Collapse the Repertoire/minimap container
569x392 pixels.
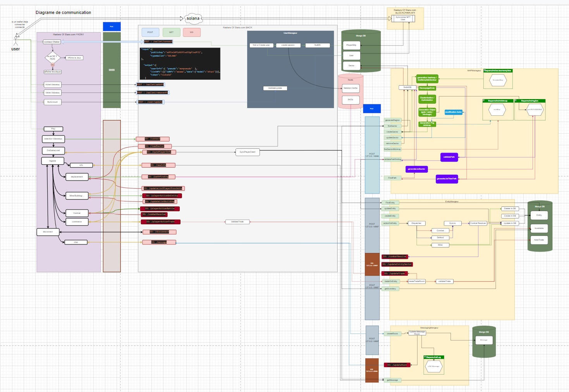[x=484, y=101]
